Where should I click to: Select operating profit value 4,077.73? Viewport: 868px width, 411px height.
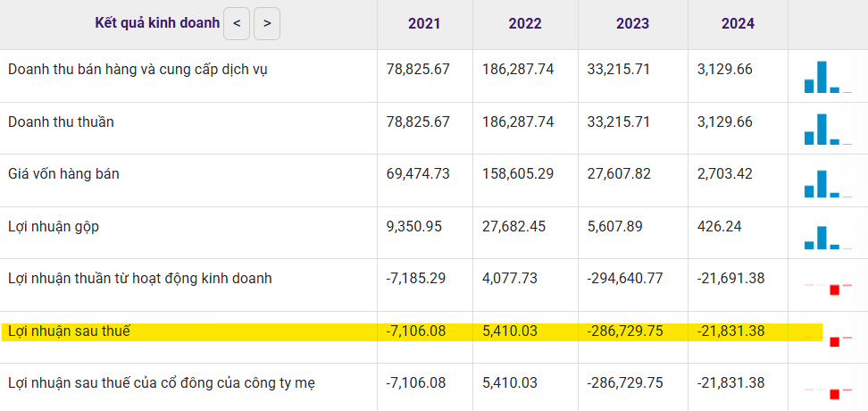(509, 278)
